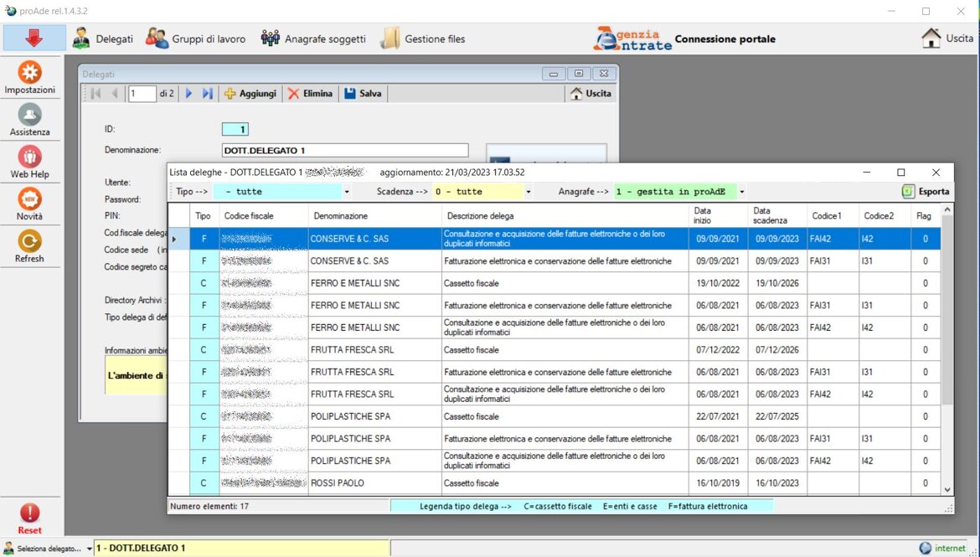Viewport: 980px width, 557px height.
Task: Export list with Esporta icon
Action: pos(926,192)
